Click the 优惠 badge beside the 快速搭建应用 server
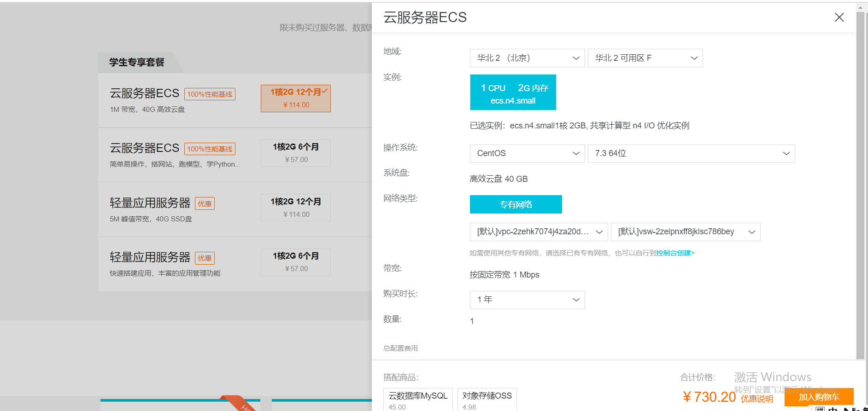Screen dimensions: 868x411 pos(205,258)
